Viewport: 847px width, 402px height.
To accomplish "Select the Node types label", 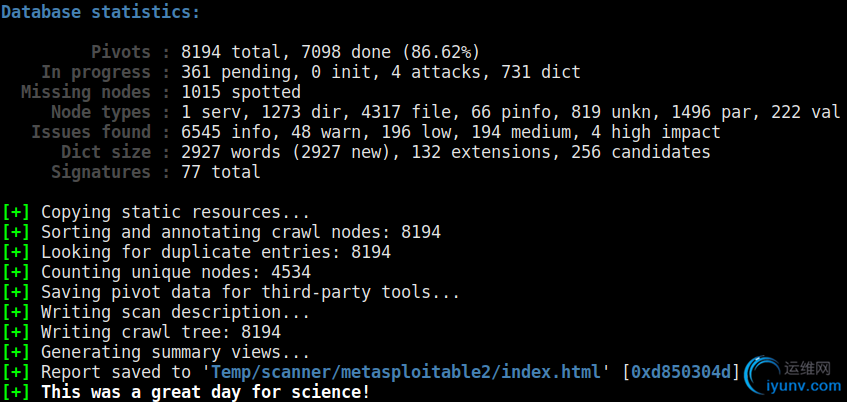I will [x=98, y=112].
